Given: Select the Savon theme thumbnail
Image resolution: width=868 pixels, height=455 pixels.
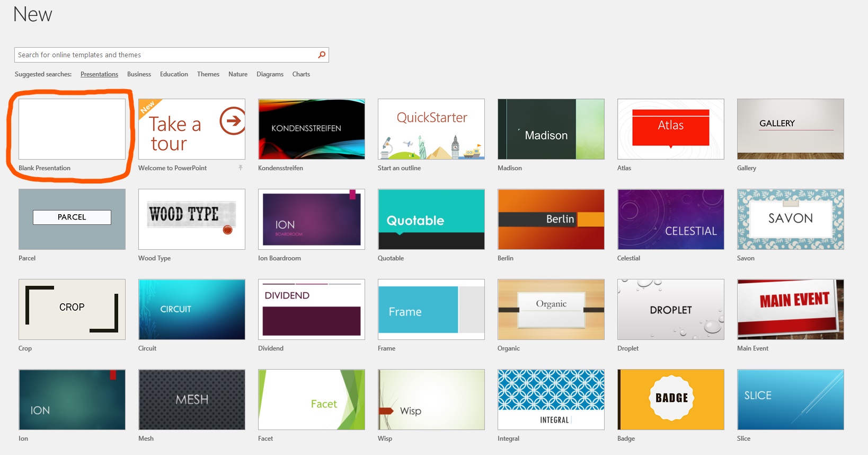Looking at the screenshot, I should [x=791, y=219].
